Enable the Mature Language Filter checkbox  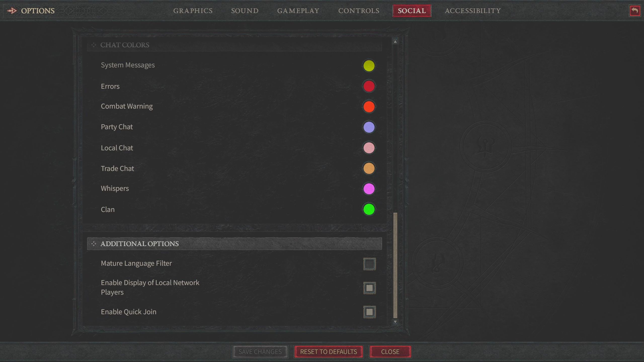coord(369,263)
